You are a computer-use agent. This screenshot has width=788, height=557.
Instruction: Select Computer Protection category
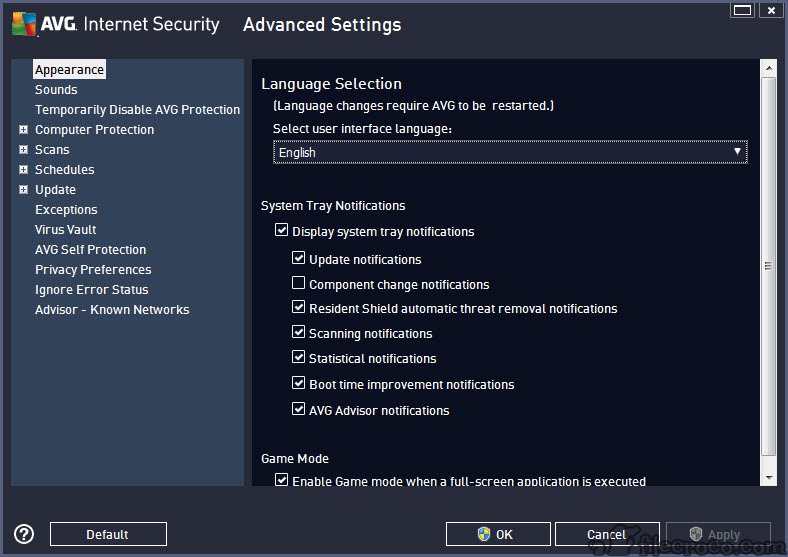(x=94, y=130)
